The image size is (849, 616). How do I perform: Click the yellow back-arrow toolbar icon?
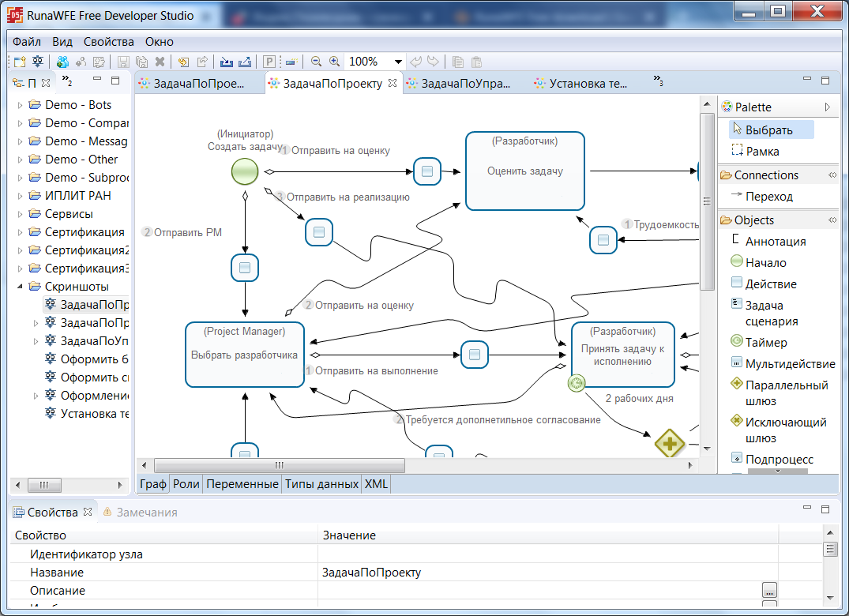tap(183, 62)
